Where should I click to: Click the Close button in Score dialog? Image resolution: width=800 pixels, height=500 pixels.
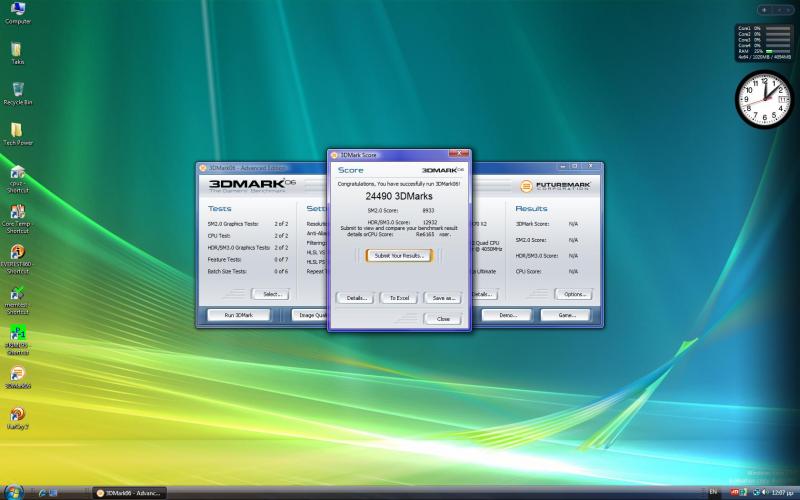point(442,319)
